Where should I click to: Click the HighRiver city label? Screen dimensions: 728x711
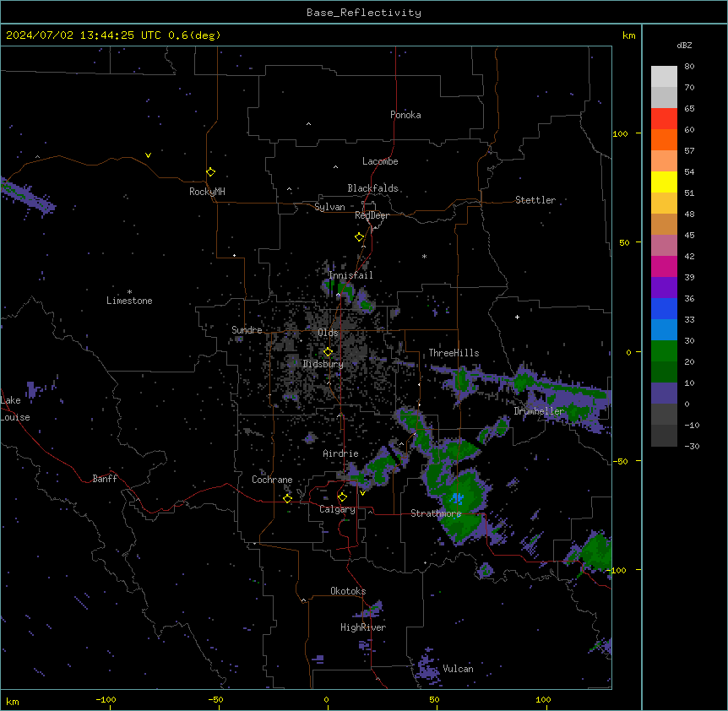(363, 627)
